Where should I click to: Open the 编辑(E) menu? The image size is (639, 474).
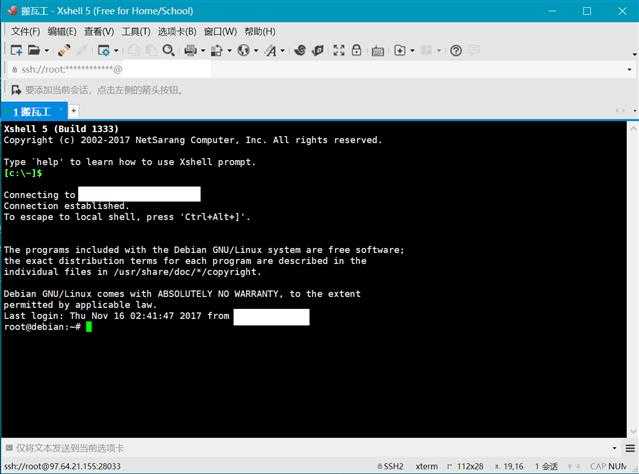point(62,31)
